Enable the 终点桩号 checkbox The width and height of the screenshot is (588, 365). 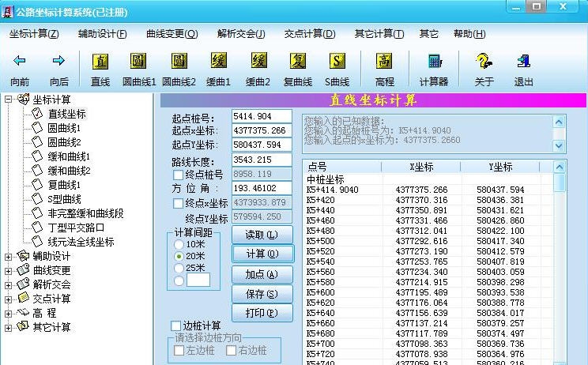(178, 175)
